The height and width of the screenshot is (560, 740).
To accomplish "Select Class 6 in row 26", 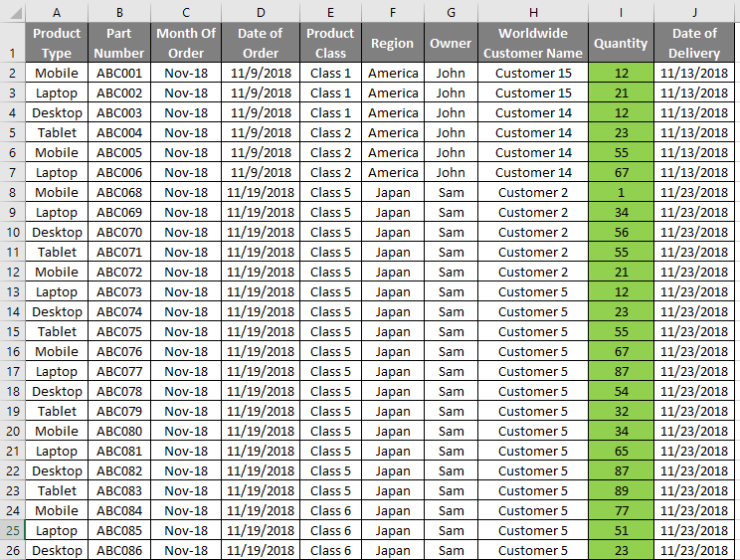I will [x=331, y=551].
